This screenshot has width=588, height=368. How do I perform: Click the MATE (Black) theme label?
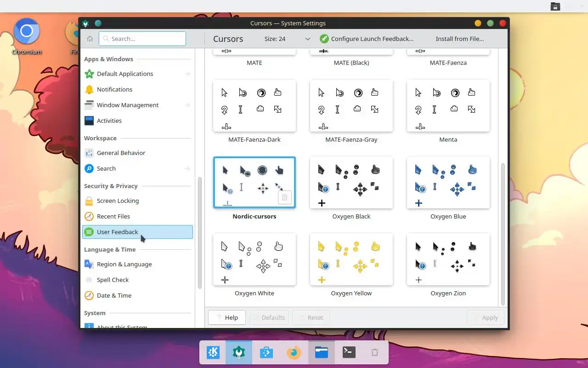[x=351, y=63]
